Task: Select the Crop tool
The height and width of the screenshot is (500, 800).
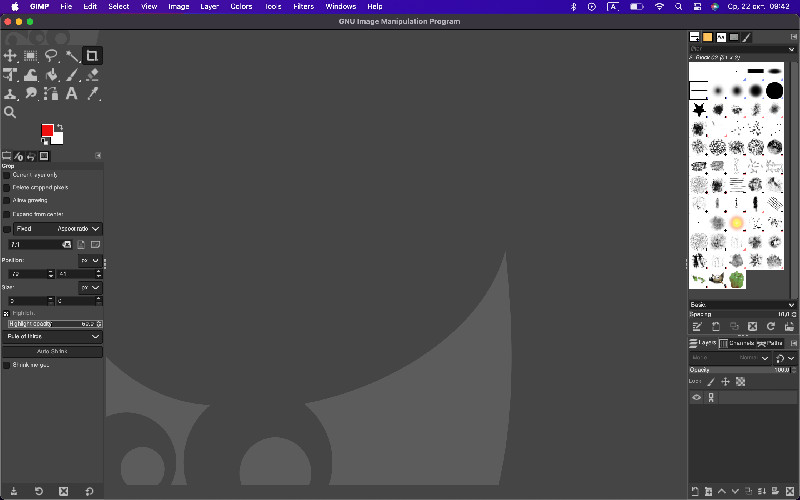Action: [92, 56]
